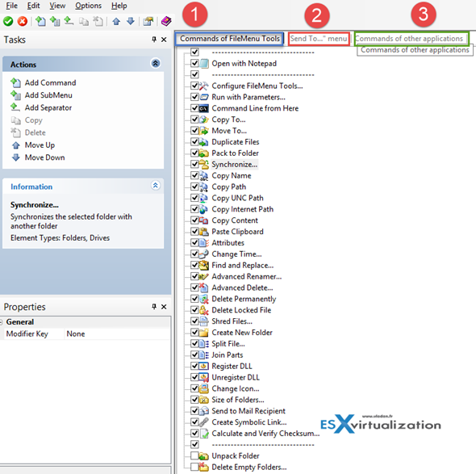Image resolution: width=476 pixels, height=474 pixels.
Task: Switch to the Send To menu tab
Action: pyautogui.click(x=319, y=39)
